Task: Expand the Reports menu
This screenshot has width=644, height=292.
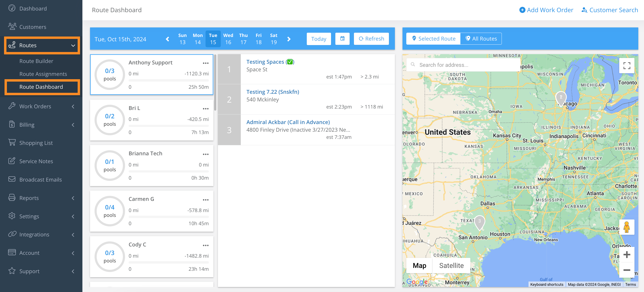Action: point(41,198)
